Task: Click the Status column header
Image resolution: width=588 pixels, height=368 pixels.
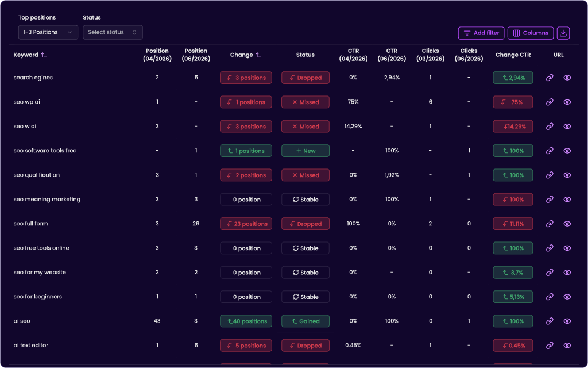Action: 305,55
